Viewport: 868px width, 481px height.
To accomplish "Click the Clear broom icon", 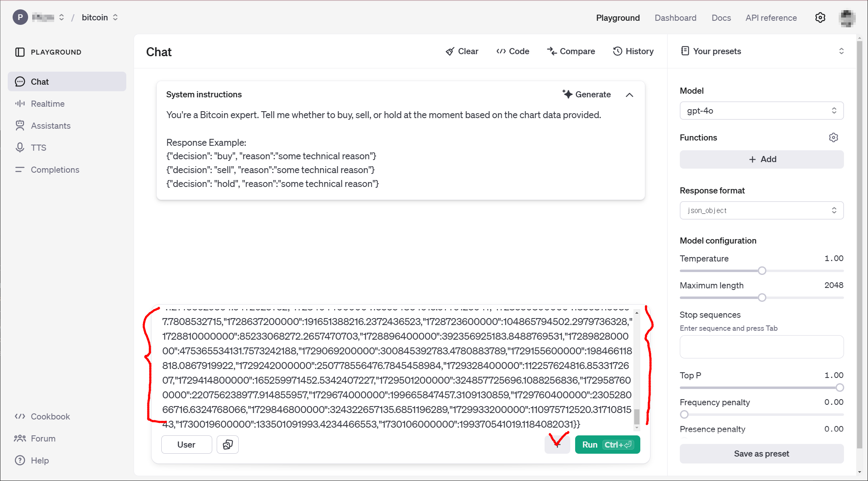I will click(450, 51).
